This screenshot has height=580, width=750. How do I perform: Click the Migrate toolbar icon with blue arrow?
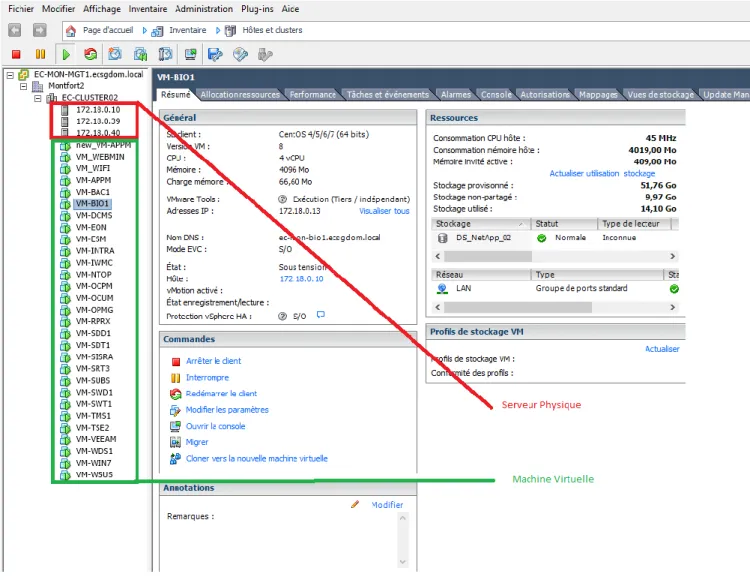click(215, 55)
